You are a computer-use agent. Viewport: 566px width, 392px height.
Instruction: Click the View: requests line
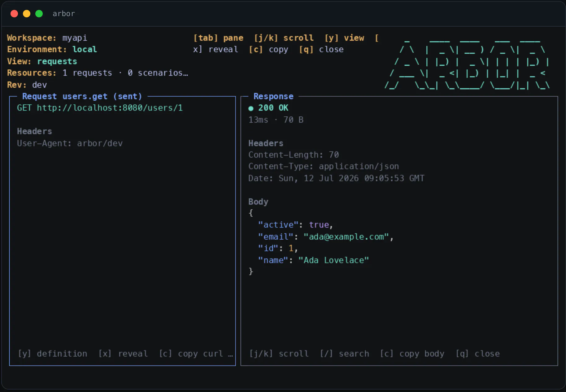42,61
